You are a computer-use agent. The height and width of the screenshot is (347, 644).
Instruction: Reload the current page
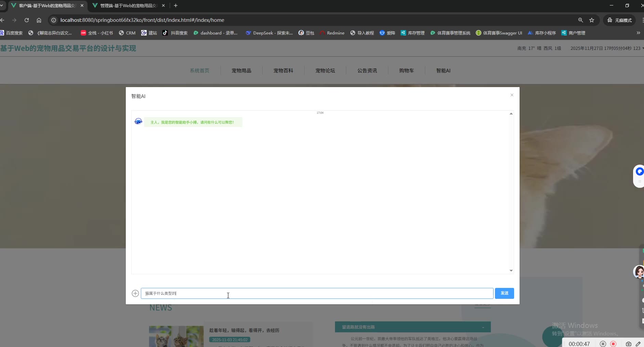coord(27,20)
